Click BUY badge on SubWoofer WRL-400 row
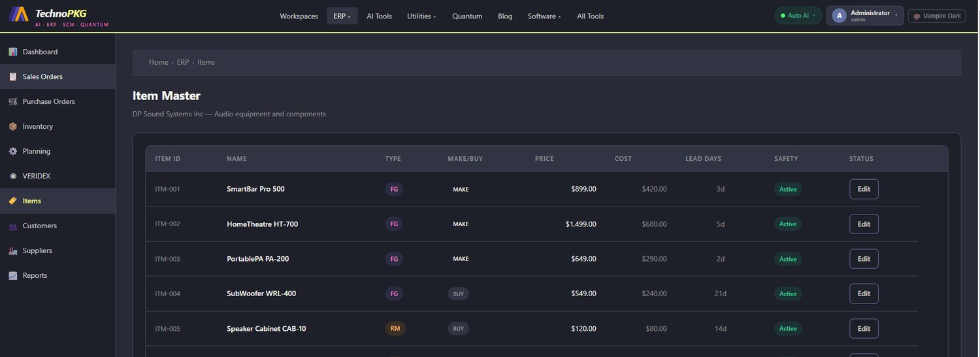980x357 pixels. click(459, 294)
